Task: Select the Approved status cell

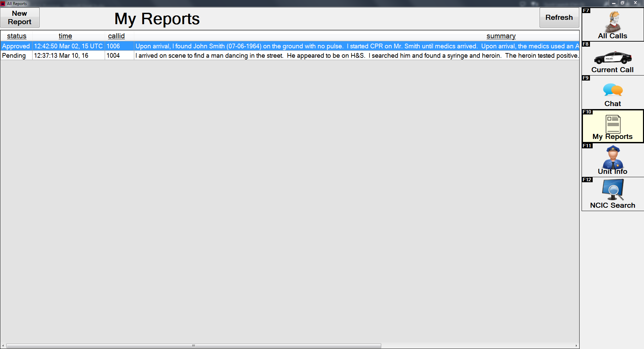Action: (x=16, y=46)
